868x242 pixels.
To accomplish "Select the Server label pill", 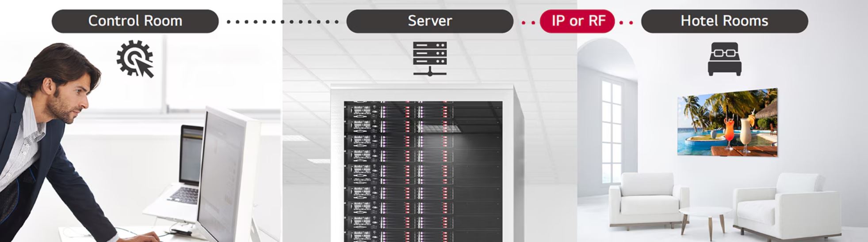I will pyautogui.click(x=429, y=21).
